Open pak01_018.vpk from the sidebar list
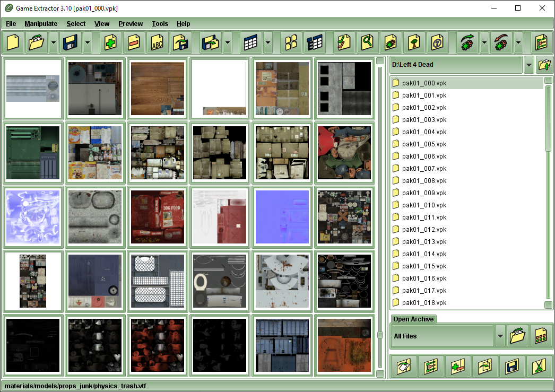Screen dimensions: 555x392 point(424,302)
